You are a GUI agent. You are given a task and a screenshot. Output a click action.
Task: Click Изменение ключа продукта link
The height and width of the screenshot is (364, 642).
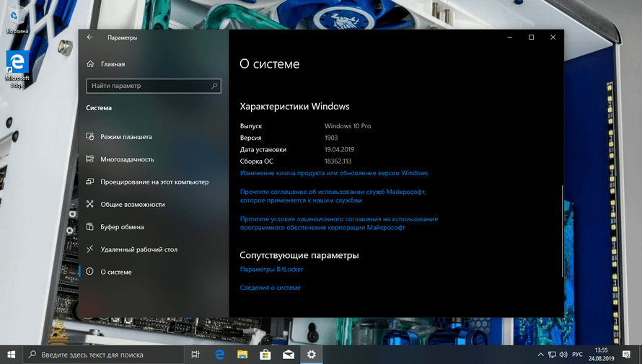[334, 173]
